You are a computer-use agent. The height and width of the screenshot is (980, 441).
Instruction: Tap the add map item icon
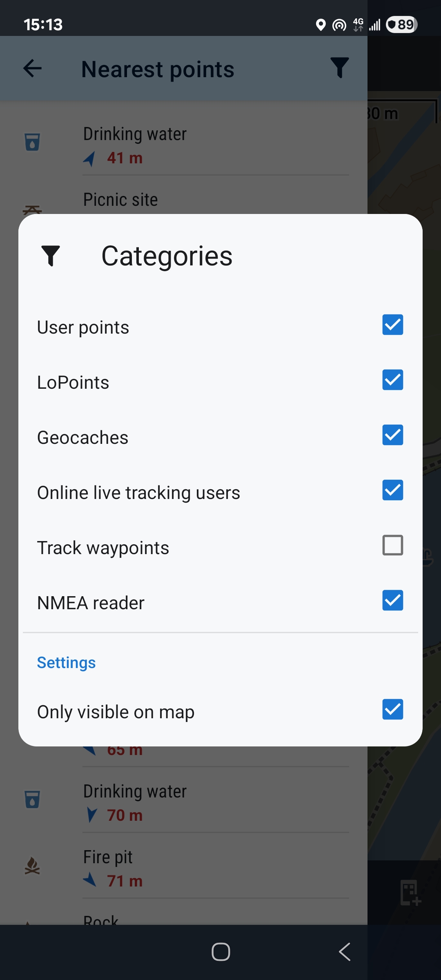point(410,893)
